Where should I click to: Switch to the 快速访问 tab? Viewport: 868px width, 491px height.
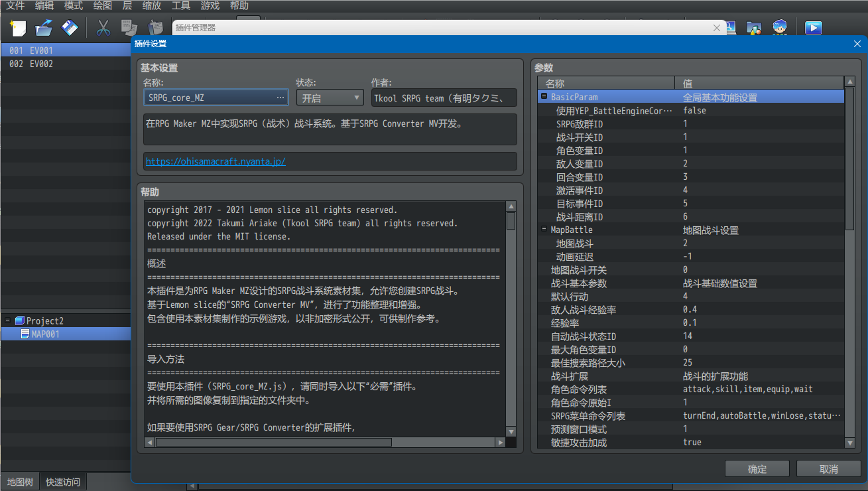[x=63, y=482]
